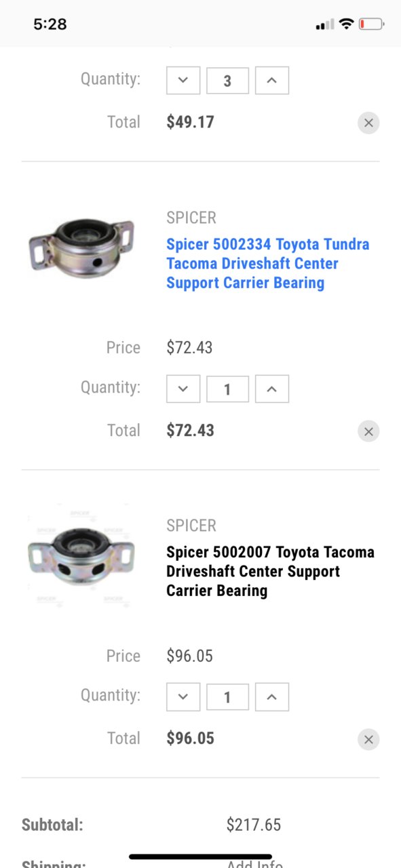View Spicer 5002334 bearing product image

click(x=81, y=247)
